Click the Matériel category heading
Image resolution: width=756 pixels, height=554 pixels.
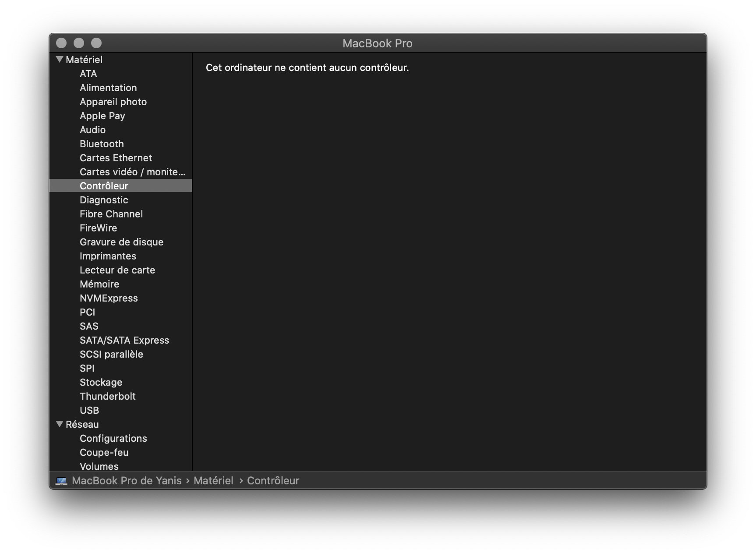point(84,60)
